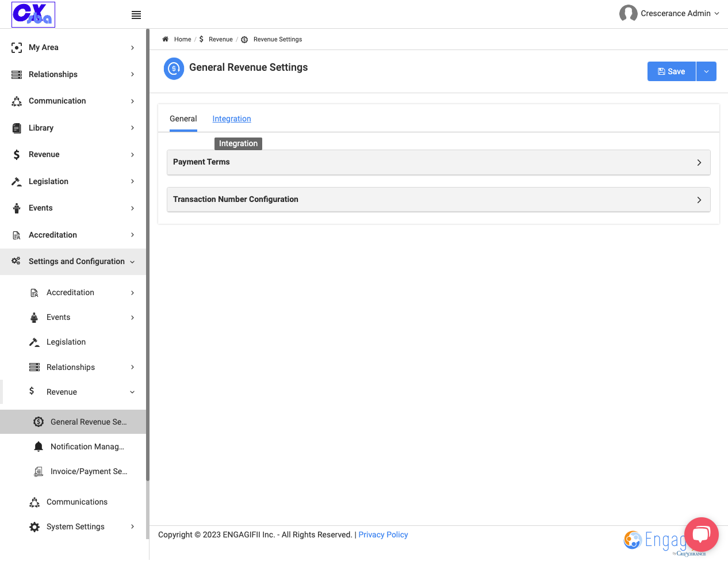Go to Home breadcrumb link
Image resolution: width=728 pixels, height=561 pixels.
click(182, 39)
